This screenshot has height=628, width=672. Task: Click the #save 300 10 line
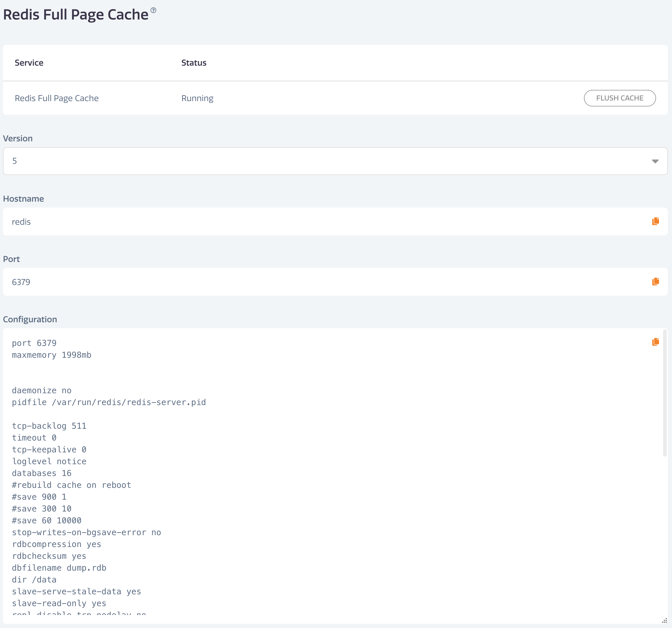[42, 509]
